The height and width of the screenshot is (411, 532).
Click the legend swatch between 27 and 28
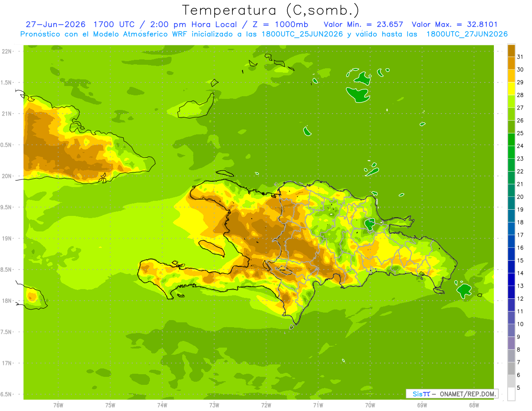(511, 101)
